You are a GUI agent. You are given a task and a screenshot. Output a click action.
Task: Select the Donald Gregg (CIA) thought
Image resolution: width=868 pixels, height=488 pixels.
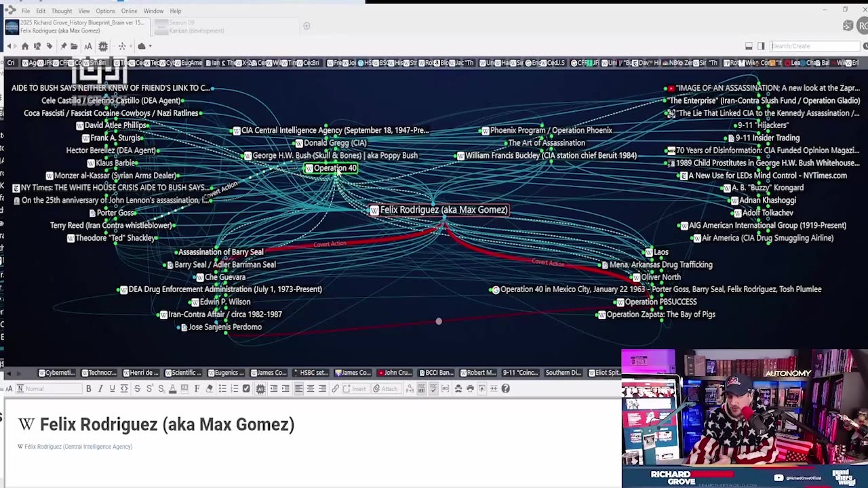point(330,143)
